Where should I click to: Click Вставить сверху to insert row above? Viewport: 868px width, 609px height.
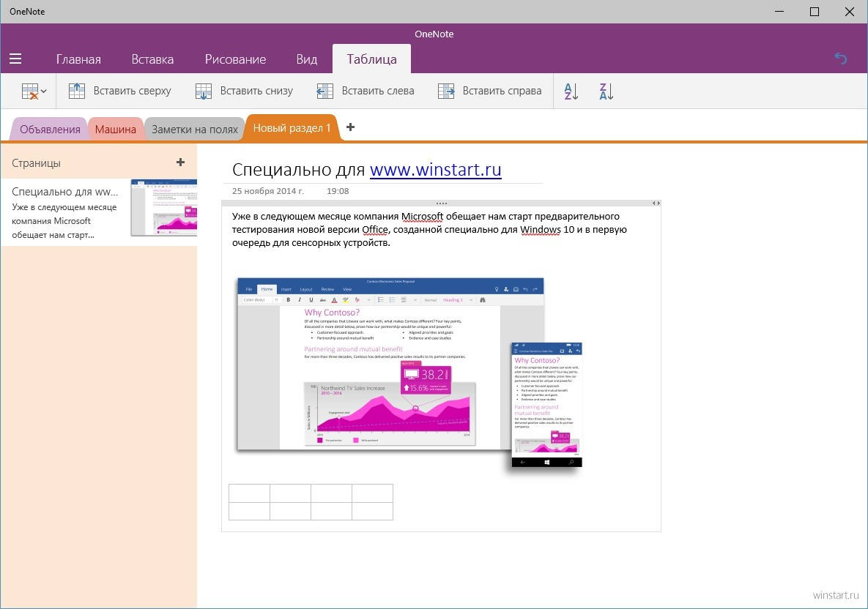tap(119, 91)
